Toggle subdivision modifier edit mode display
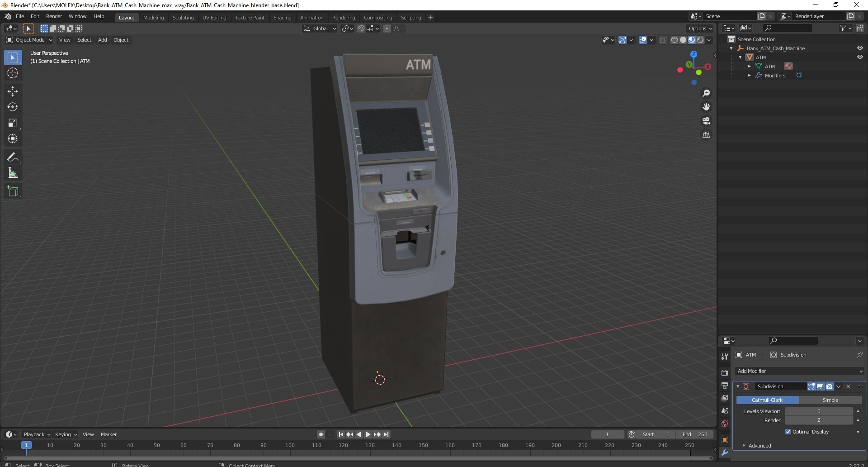This screenshot has height=467, width=868. [811, 386]
